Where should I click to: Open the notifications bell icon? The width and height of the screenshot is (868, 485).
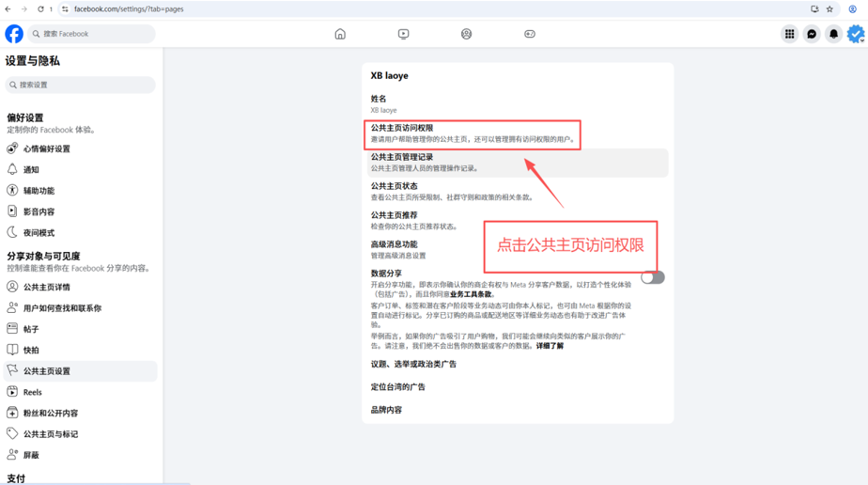(833, 34)
